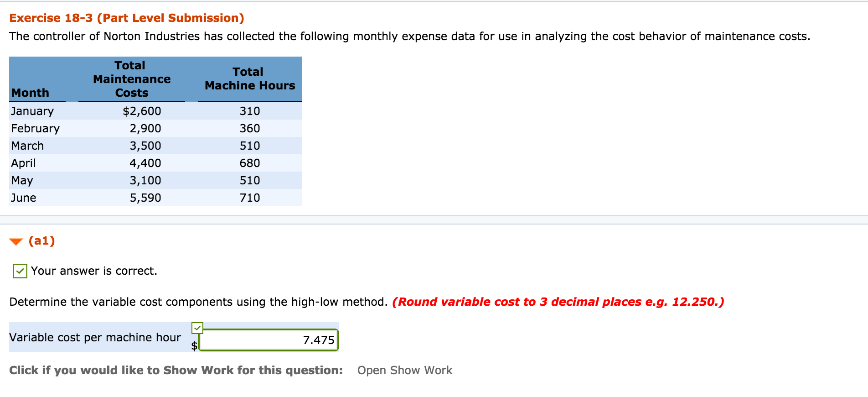Click the 'Variable cost per machine hour' label

click(x=95, y=337)
